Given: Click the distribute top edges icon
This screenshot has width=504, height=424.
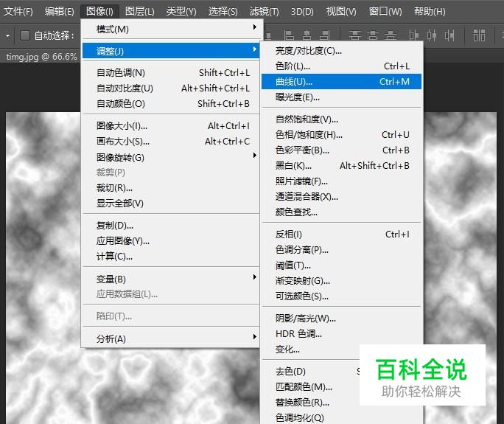Looking at the screenshot, I should (x=355, y=35).
